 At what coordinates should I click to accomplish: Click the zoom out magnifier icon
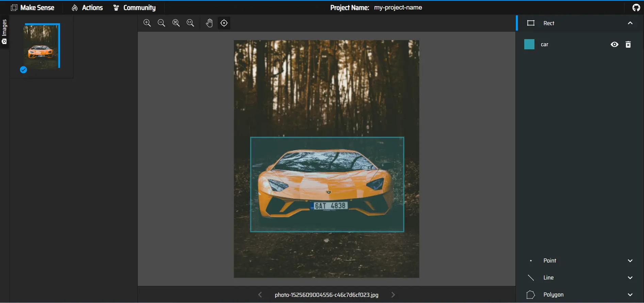162,23
